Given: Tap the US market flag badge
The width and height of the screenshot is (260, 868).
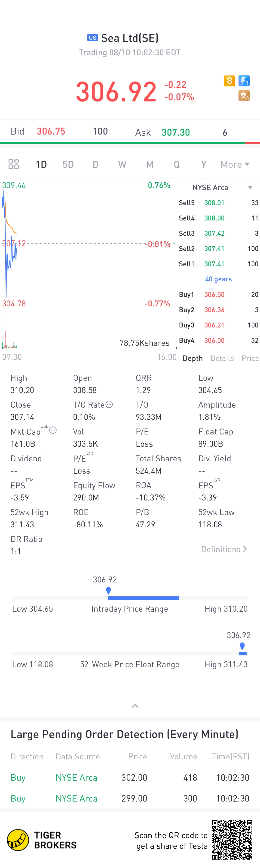Looking at the screenshot, I should [x=92, y=38].
